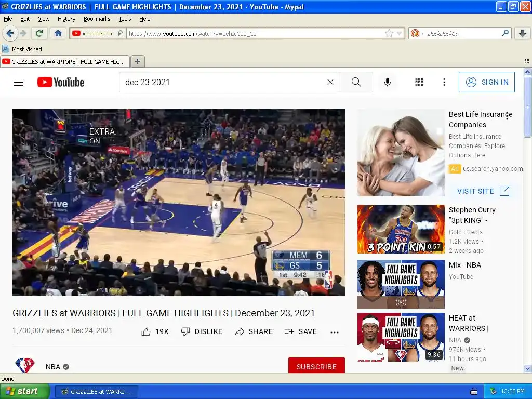Screen dimensions: 532x399
Task: Open Stephen Curry 3pt KING thumbnail
Action: tap(401, 229)
